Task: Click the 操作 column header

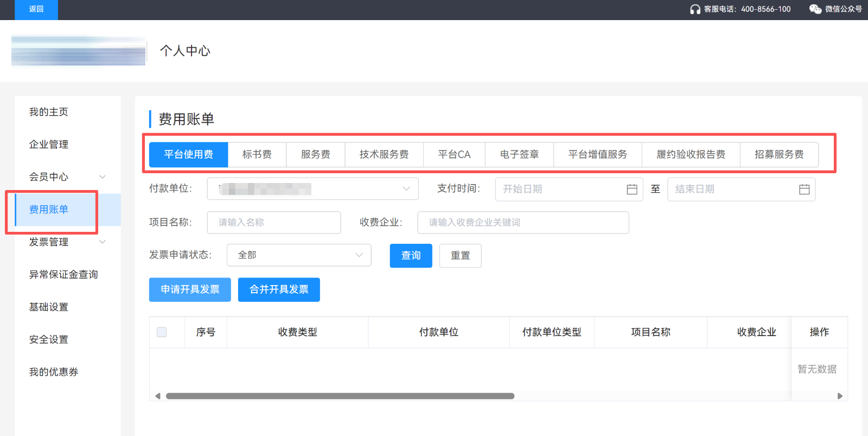Action: [x=819, y=332]
